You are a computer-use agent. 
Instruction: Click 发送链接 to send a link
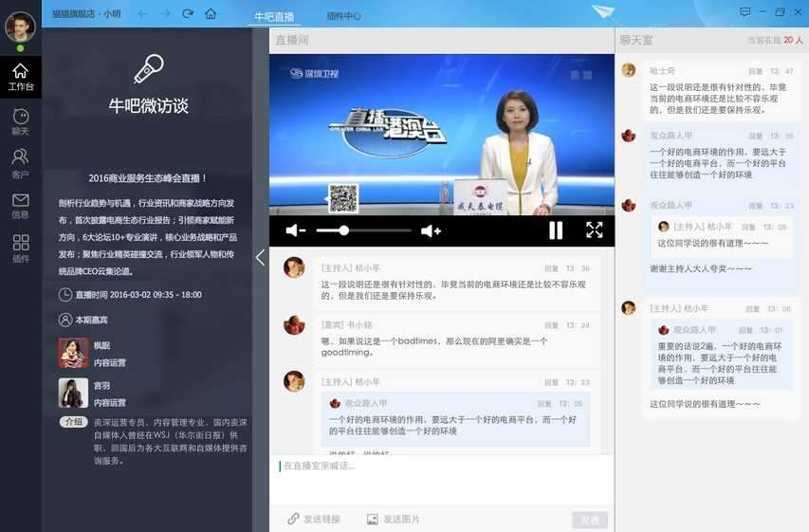[x=314, y=519]
